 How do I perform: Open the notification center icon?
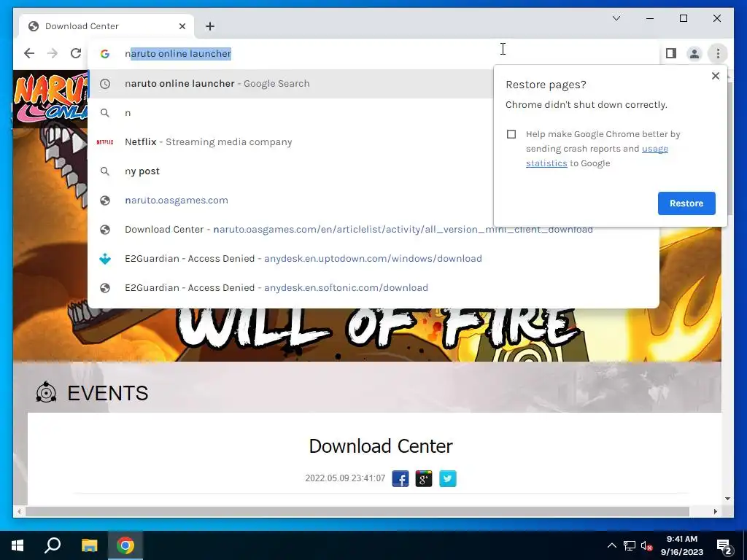tap(724, 545)
